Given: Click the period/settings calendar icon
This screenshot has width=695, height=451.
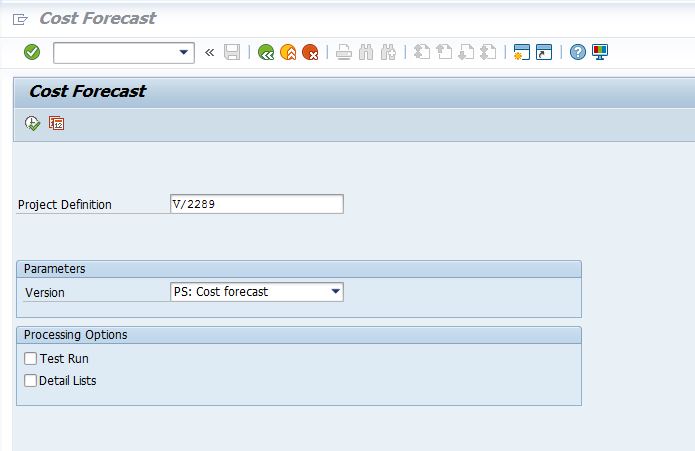Looking at the screenshot, I should pyautogui.click(x=56, y=123).
